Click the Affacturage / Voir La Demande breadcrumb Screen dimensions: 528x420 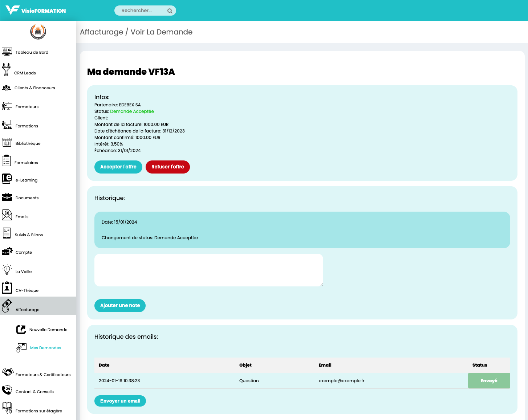[136, 32]
